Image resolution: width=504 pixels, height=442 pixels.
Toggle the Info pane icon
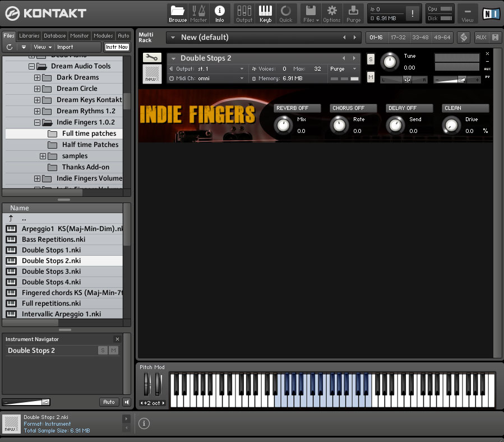pos(219,13)
